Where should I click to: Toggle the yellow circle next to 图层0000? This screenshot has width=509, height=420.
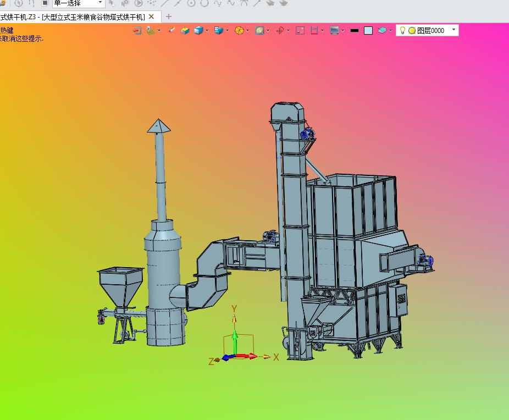click(412, 30)
